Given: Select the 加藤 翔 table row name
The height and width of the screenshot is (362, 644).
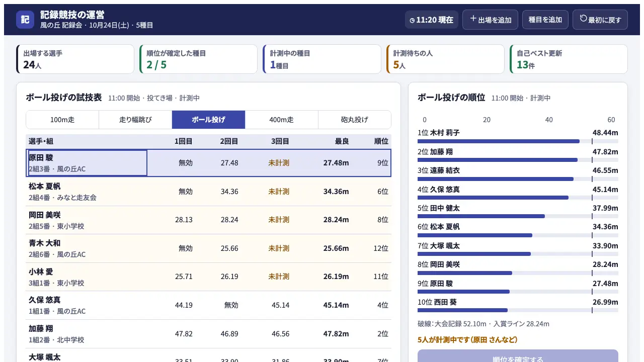Looking at the screenshot, I should (41, 328).
